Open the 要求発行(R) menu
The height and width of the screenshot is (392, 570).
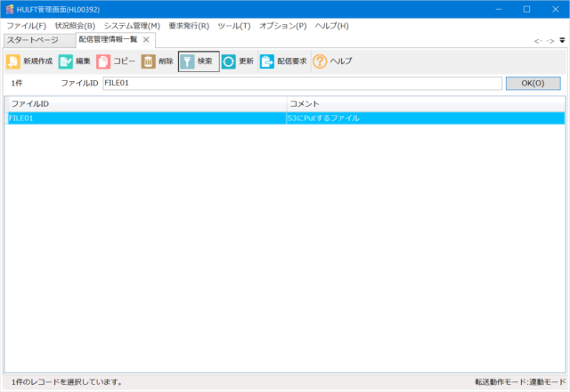[x=189, y=26]
